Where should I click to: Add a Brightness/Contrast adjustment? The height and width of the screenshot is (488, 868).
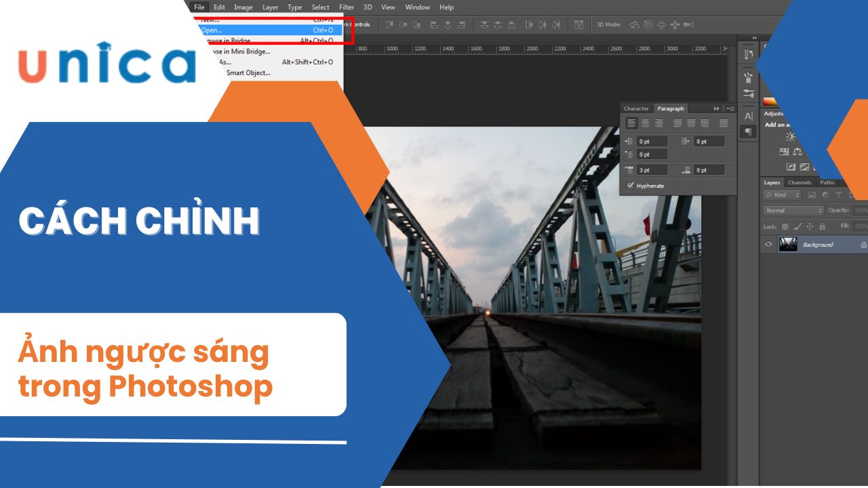pyautogui.click(x=791, y=137)
